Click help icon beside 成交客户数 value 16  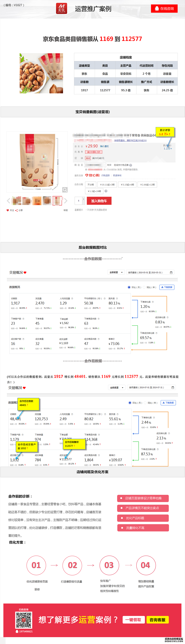[x=23, y=339]
